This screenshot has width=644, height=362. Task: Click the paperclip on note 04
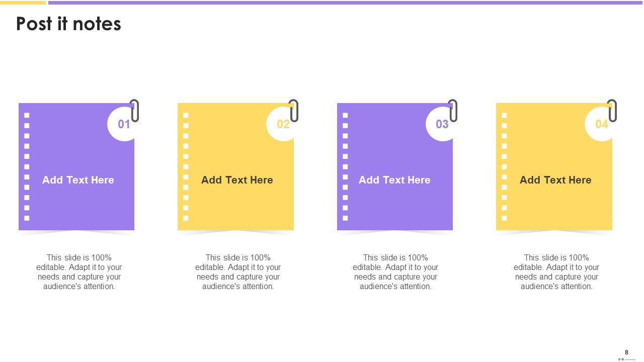click(612, 111)
